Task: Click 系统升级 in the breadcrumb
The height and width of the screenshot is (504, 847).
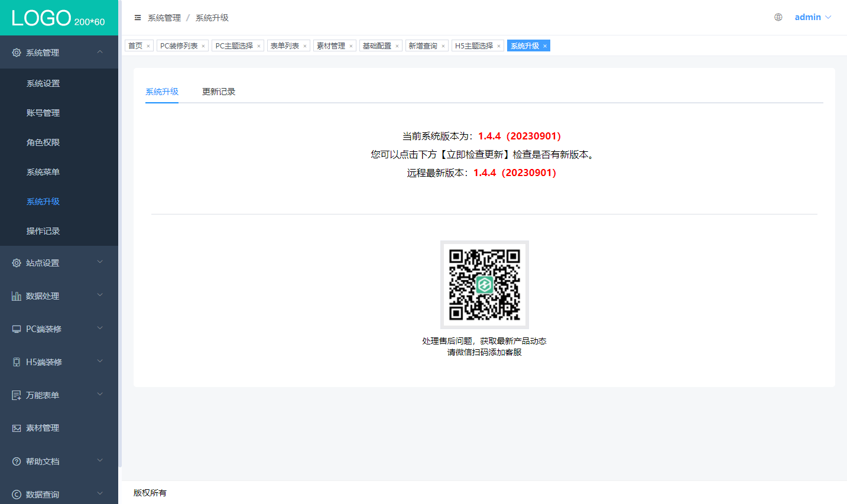Action: [212, 18]
